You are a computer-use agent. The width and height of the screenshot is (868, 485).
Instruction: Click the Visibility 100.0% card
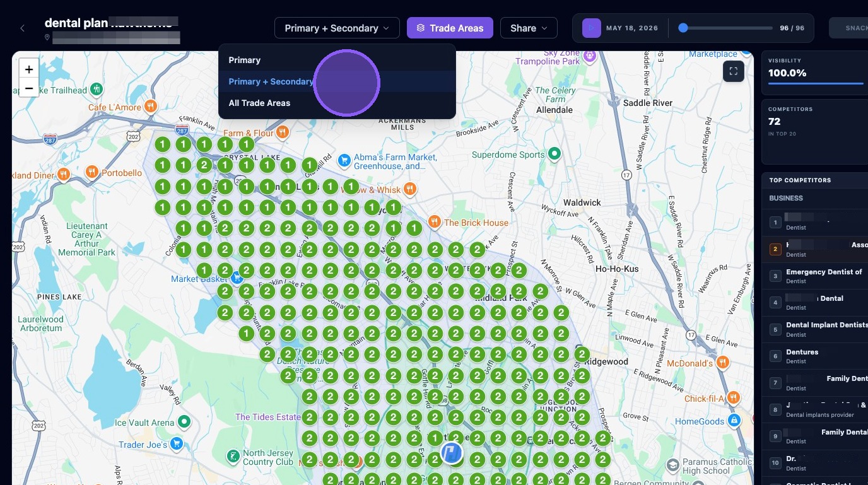coord(815,73)
